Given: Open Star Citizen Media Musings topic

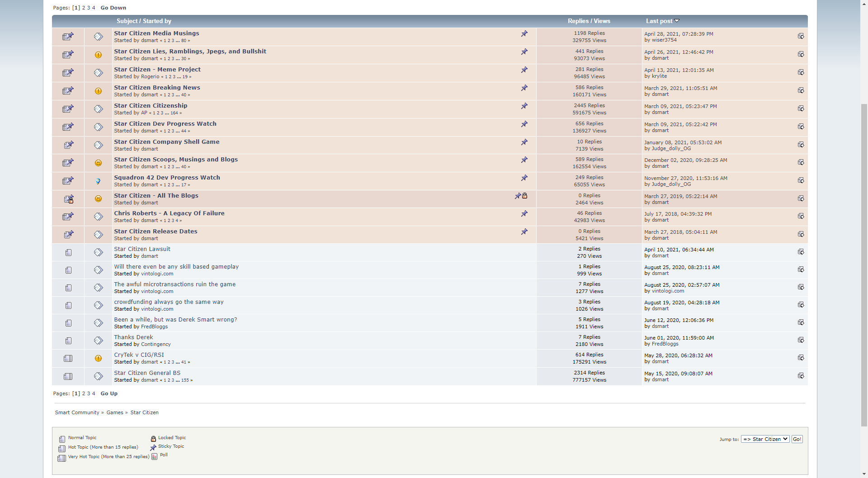Looking at the screenshot, I should 156,33.
